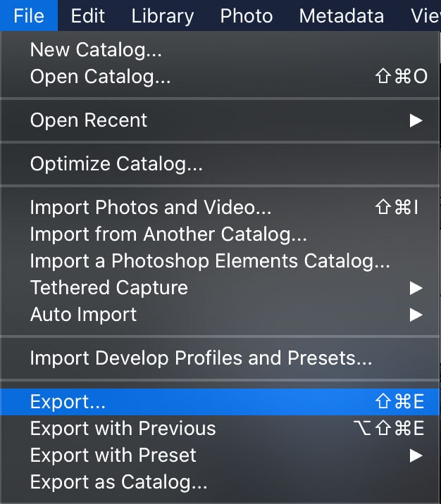This screenshot has height=504, width=441.
Task: Open the File menu
Action: click(x=29, y=15)
